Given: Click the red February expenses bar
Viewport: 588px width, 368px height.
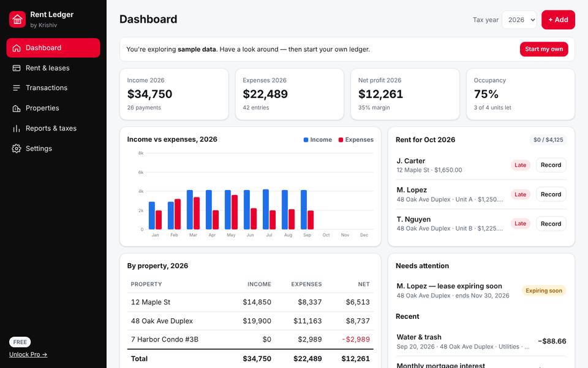Looking at the screenshot, I should pyautogui.click(x=178, y=214).
